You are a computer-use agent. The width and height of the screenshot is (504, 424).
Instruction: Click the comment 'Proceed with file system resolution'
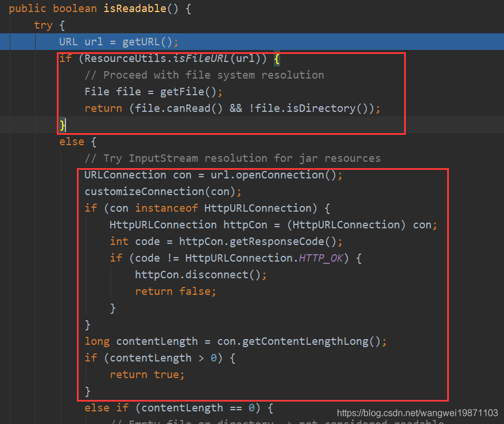(x=204, y=75)
